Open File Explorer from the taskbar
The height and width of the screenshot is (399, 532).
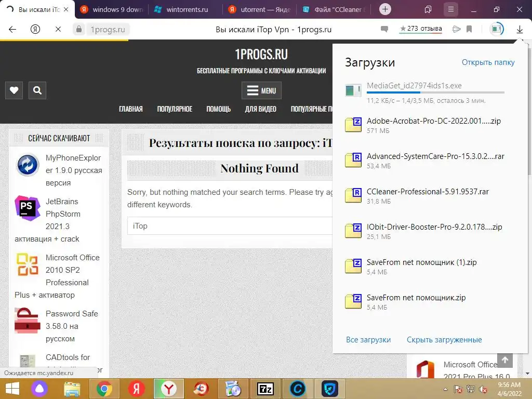click(72, 389)
